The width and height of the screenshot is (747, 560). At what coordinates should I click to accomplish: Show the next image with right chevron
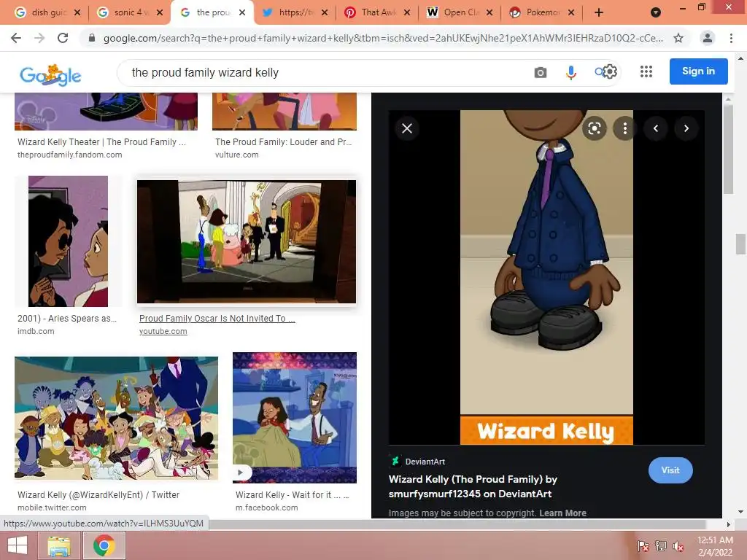coord(686,128)
